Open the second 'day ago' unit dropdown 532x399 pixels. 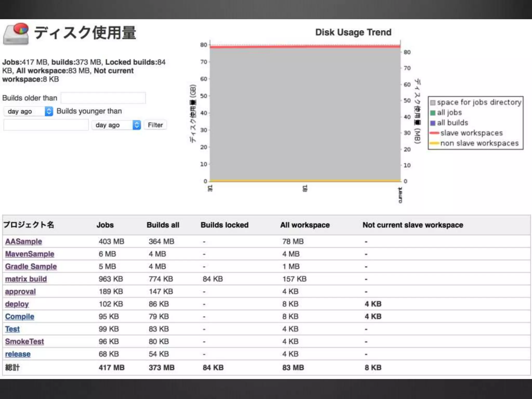coord(116,125)
